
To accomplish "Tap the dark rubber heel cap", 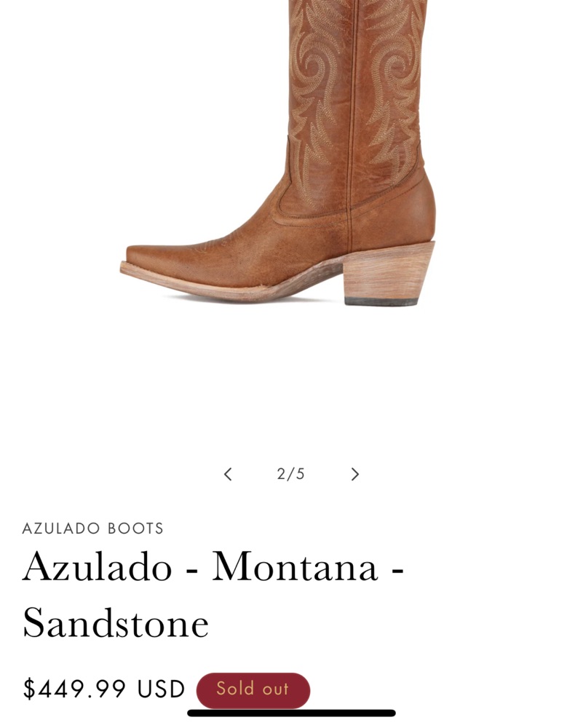I will [381, 302].
